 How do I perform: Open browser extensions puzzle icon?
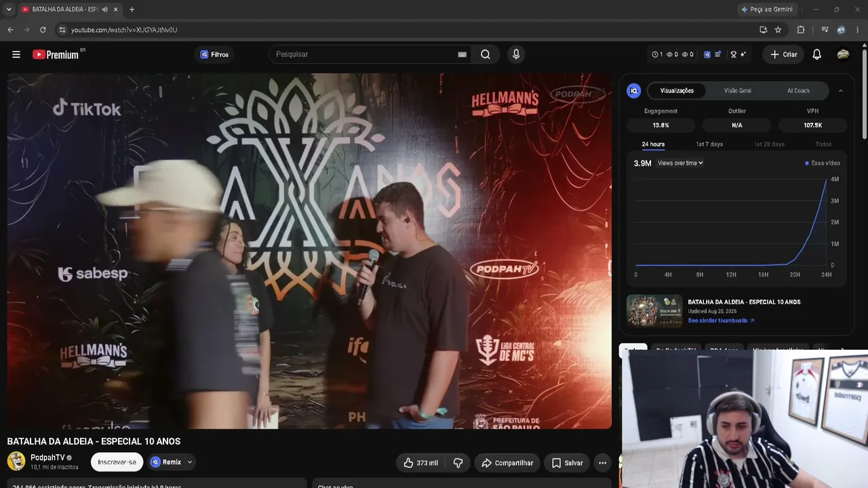801,30
